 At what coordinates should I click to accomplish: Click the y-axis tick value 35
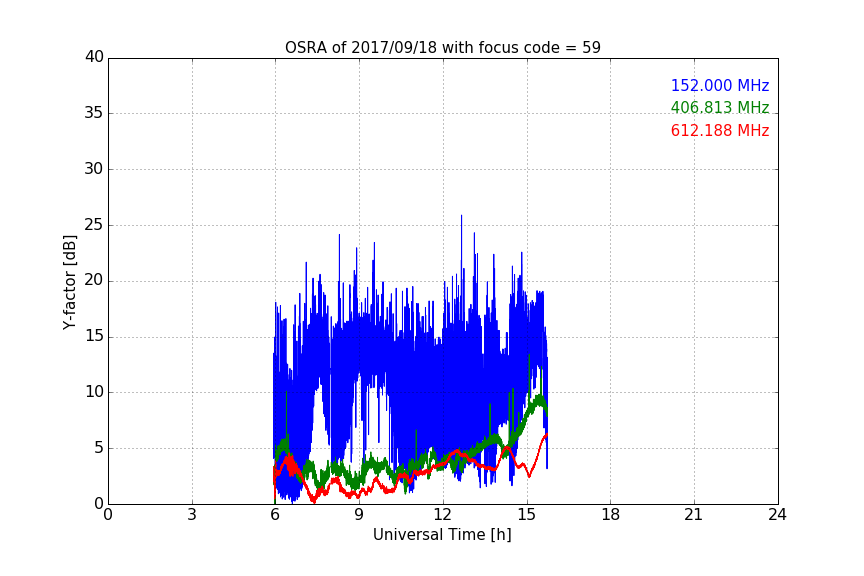coord(94,113)
